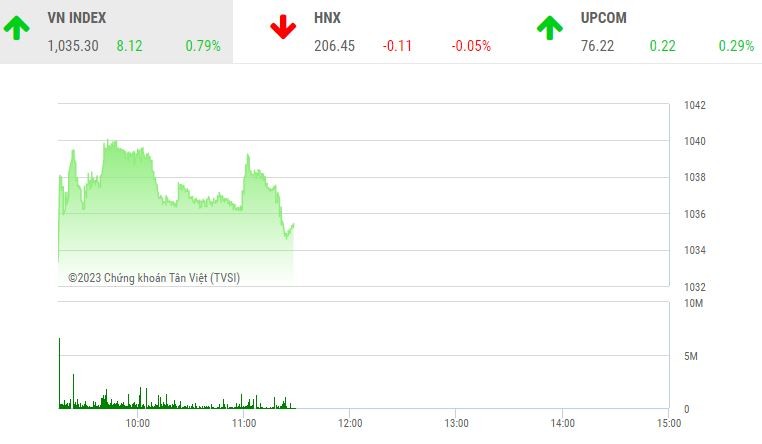This screenshot has width=762, height=444.
Task: Click the green price area chart peak
Action: (x=107, y=145)
